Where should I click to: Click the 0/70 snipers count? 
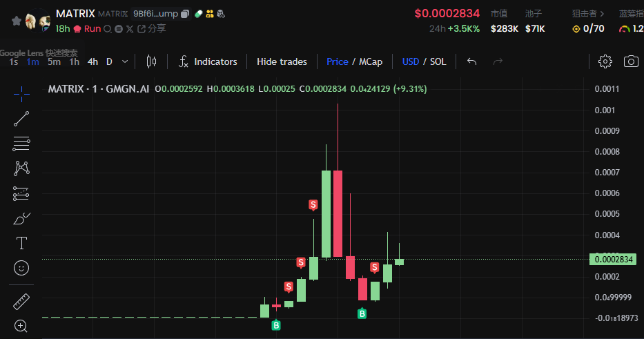point(594,29)
